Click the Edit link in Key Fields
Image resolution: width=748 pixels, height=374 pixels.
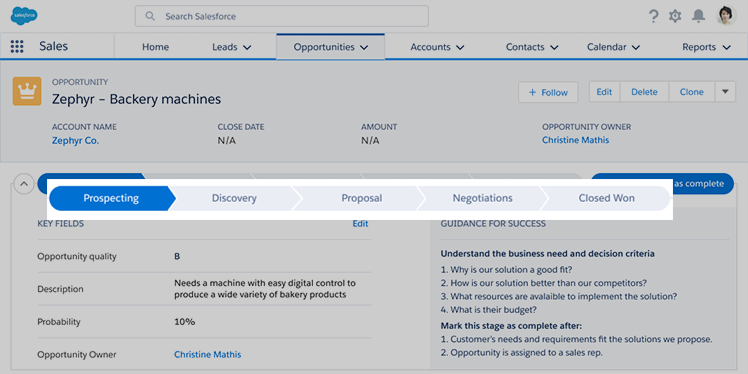click(x=360, y=223)
